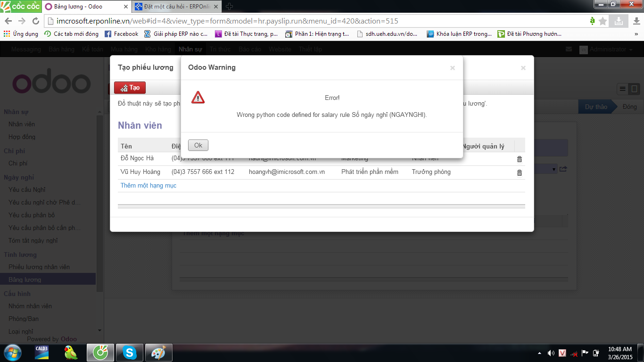Viewport: 644px width, 362px height.
Task: Click the Thêm một hạng mục link
Action: click(x=149, y=186)
